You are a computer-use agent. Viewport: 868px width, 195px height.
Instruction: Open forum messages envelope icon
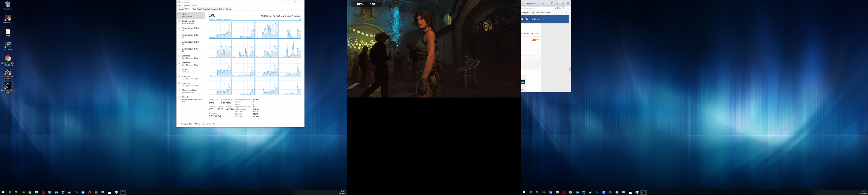pos(522,19)
